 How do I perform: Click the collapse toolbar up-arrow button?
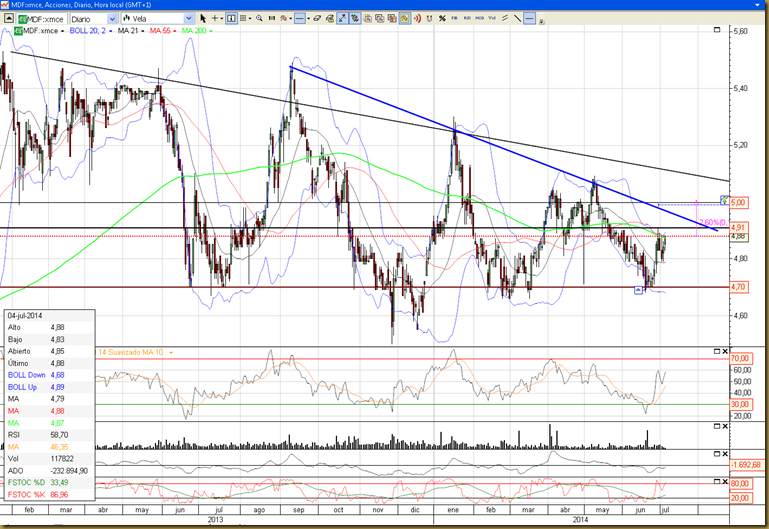pyautogui.click(x=9, y=19)
